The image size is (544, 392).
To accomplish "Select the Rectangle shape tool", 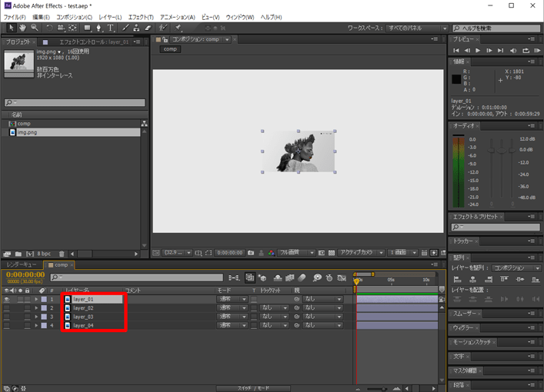I will tap(87, 28).
